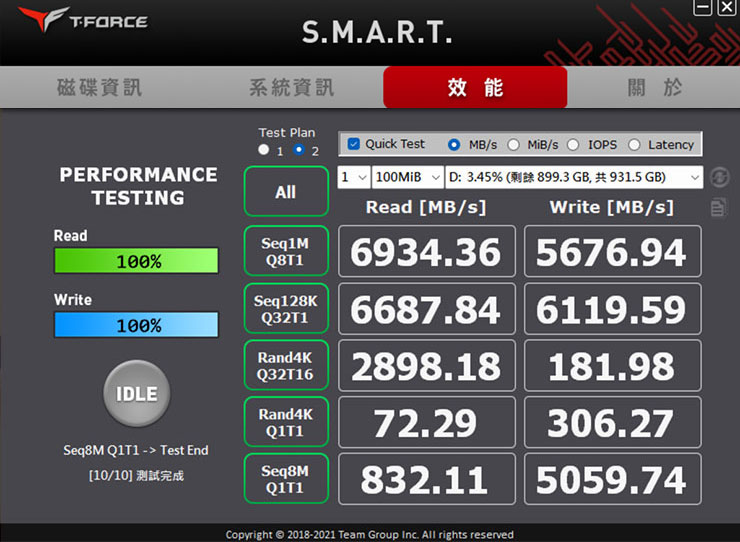740x542 pixels.
Task: Click the Rand4K Q32T16 read value 2898.18
Action: (x=427, y=366)
